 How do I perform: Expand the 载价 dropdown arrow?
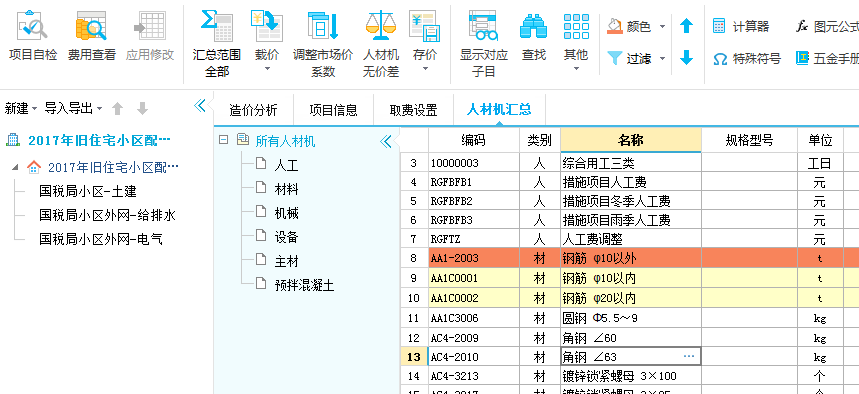pos(267,69)
